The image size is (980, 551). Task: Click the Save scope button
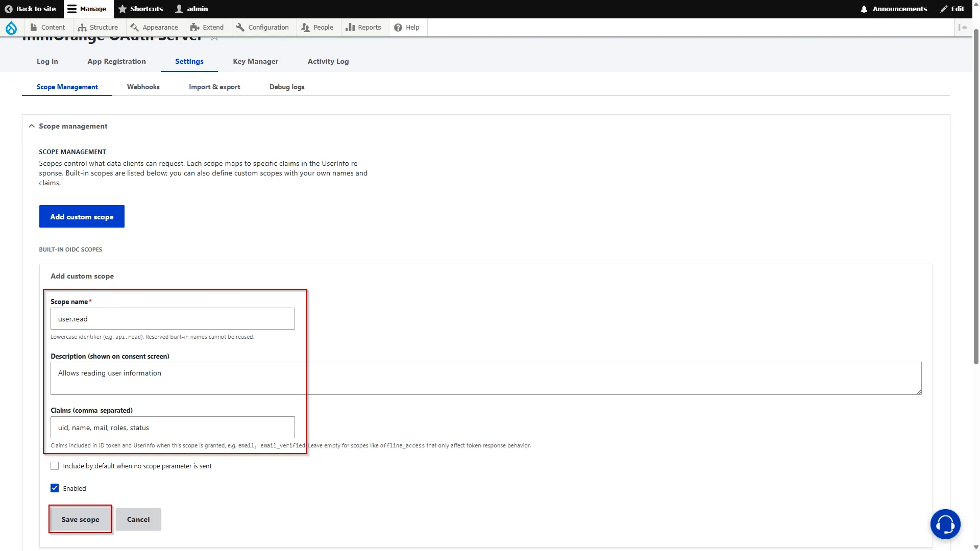coord(80,519)
